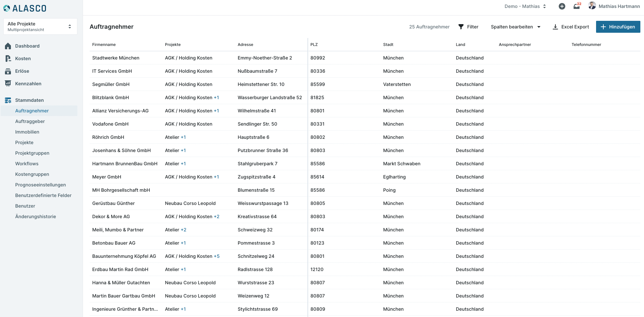This screenshot has height=317, width=644.
Task: Open the Filter funnel option
Action: point(468,27)
